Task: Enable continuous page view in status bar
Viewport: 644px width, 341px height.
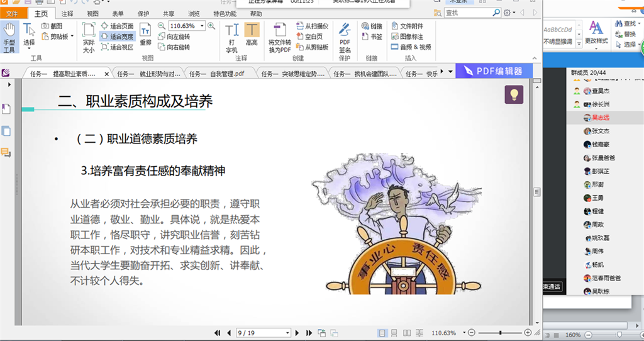Action: coord(394,333)
